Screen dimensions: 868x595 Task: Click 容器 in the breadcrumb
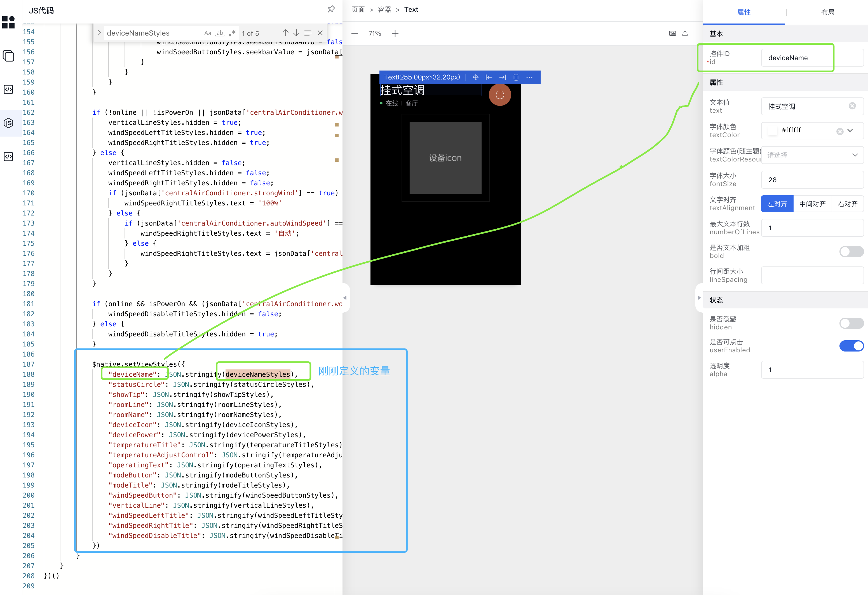tap(384, 10)
